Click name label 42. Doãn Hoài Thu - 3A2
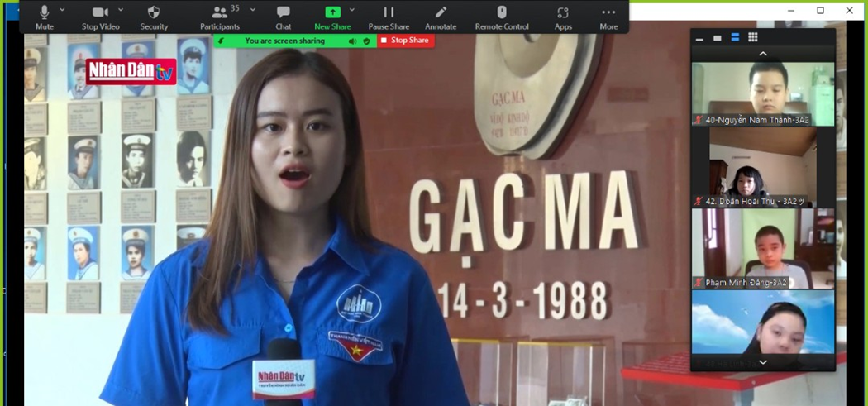The height and width of the screenshot is (406, 868). [756, 201]
